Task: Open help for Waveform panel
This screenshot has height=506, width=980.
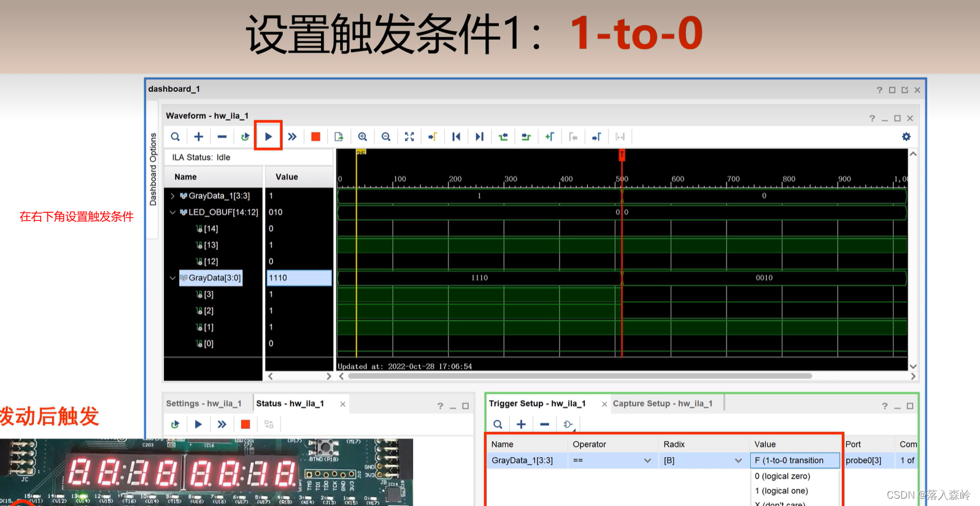Action: (872, 118)
